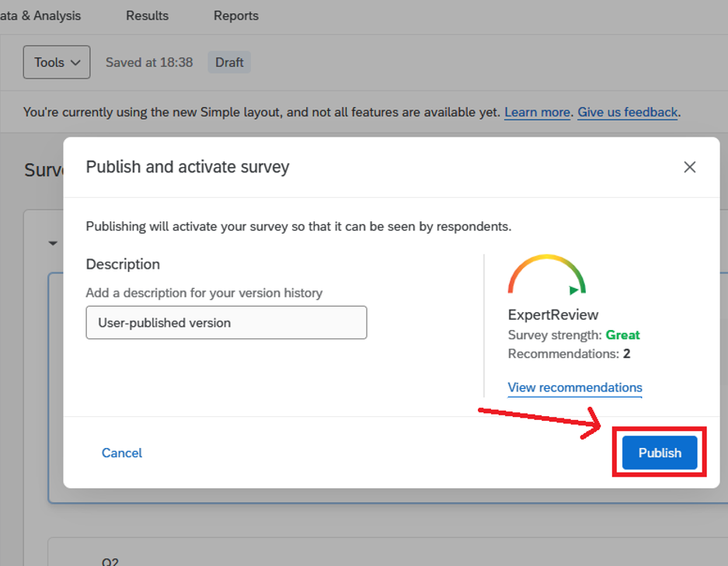The image size is (728, 566).
Task: Go to the Reports tab
Action: click(236, 16)
